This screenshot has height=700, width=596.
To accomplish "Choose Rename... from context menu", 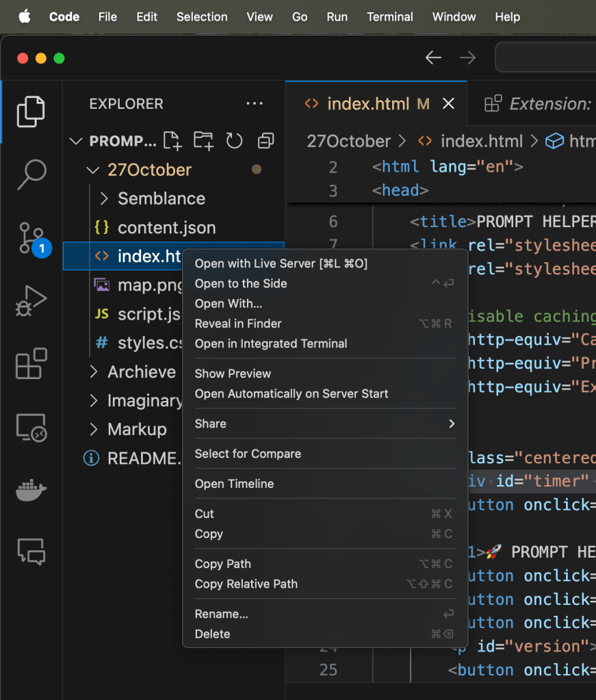I will 325,614.
